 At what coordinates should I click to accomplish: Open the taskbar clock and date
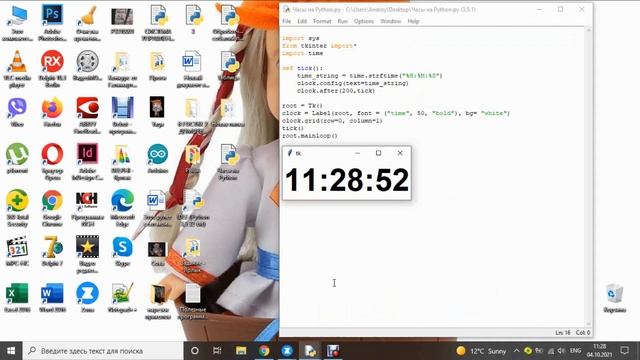coord(600,351)
